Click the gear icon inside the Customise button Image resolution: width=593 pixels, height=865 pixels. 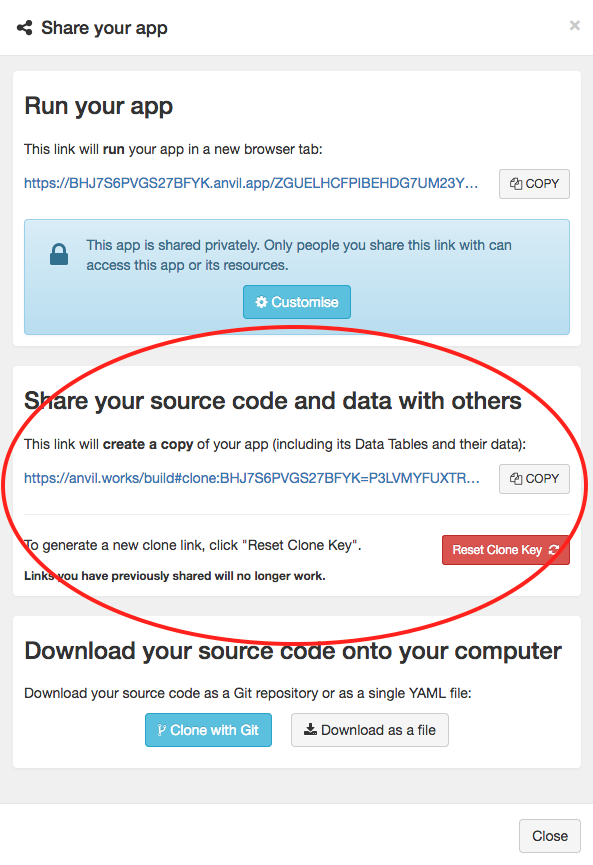[x=261, y=301]
